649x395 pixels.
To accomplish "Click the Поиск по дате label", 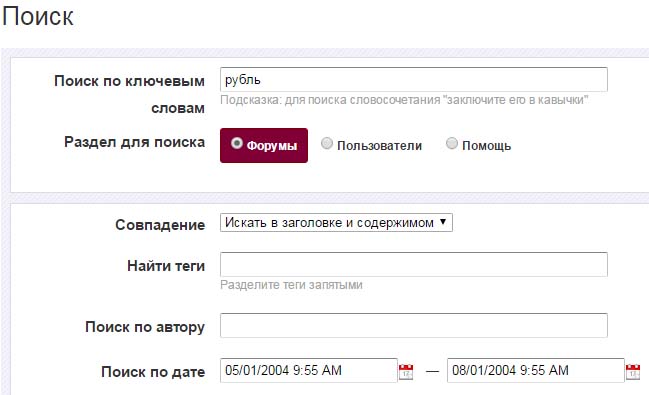I will coord(153,372).
